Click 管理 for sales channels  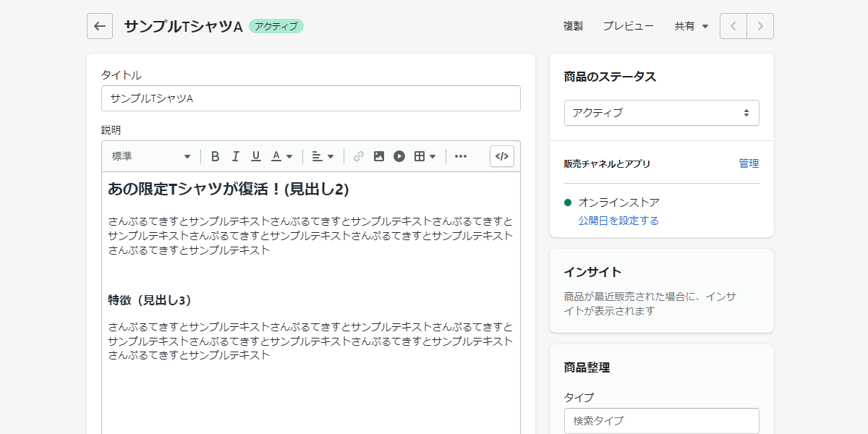tap(749, 163)
